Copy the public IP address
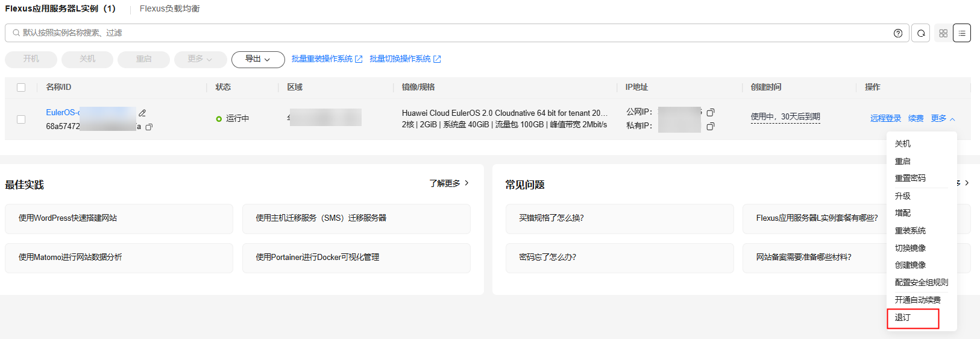980x339 pixels. [x=711, y=112]
